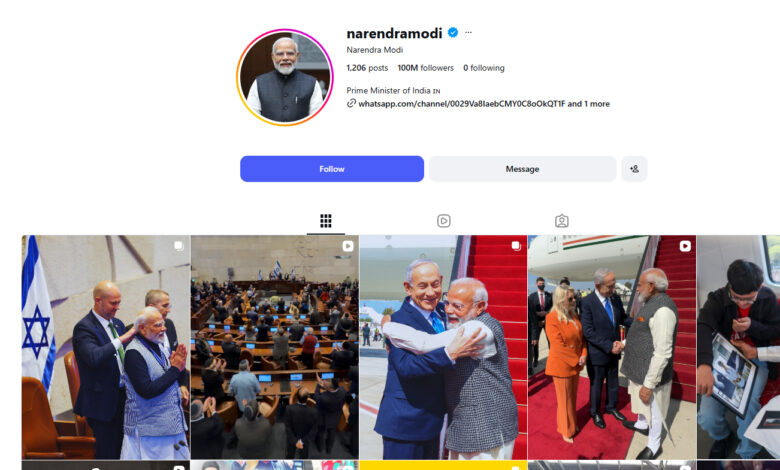
Task: Click the blue verified badge
Action: coord(453,33)
